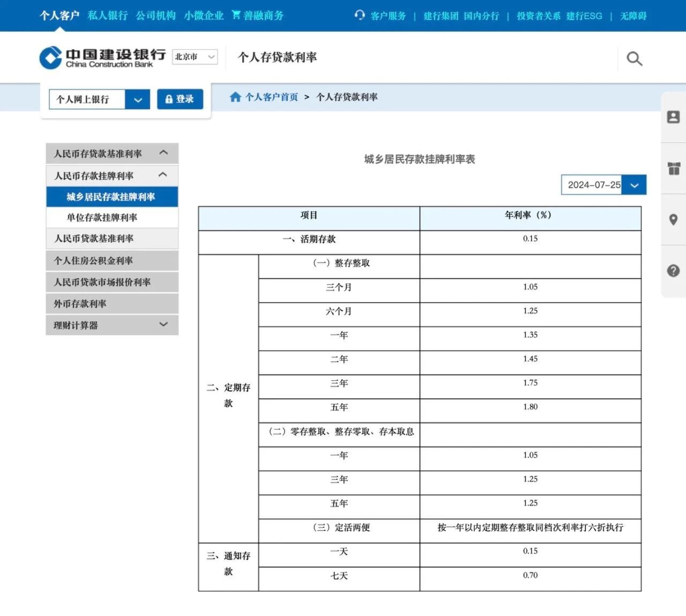This screenshot has height=616, width=686.
Task: Open the 北京市 city dropdown
Action: click(195, 57)
